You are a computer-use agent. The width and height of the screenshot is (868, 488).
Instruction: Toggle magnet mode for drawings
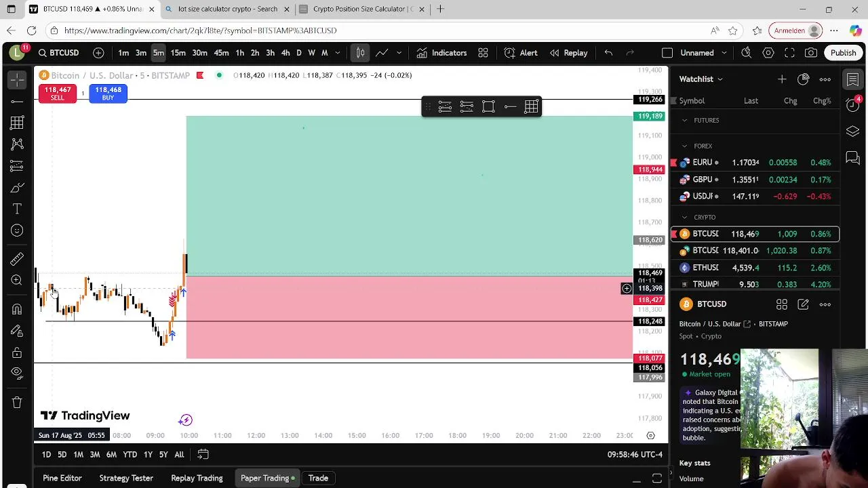17,309
